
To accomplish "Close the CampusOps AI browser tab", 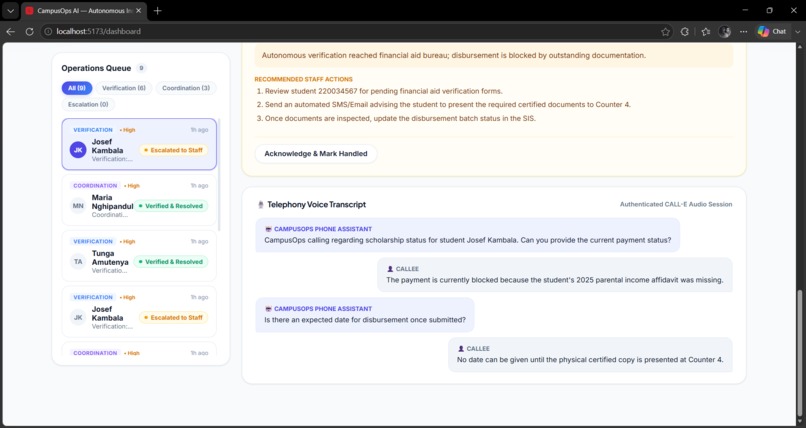I will pos(138,11).
